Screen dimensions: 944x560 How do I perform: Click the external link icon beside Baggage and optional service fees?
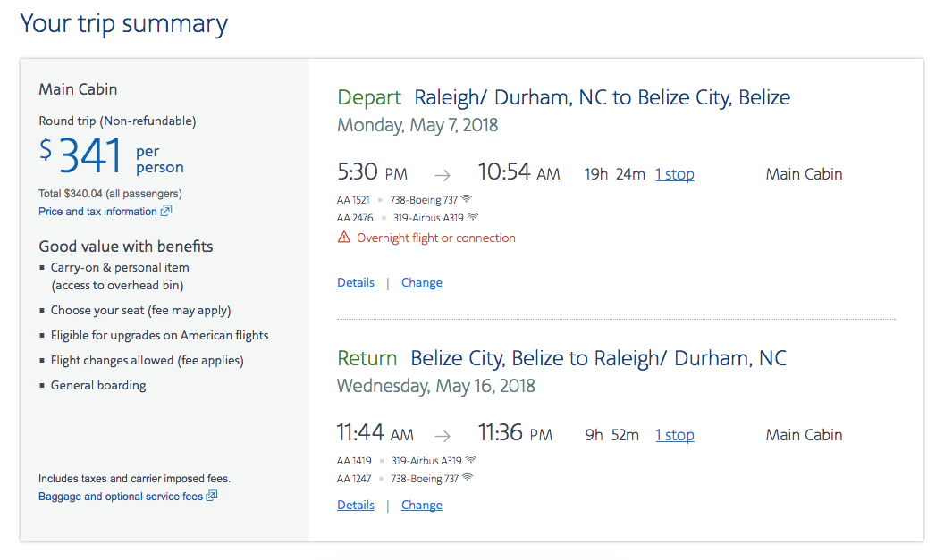point(211,496)
